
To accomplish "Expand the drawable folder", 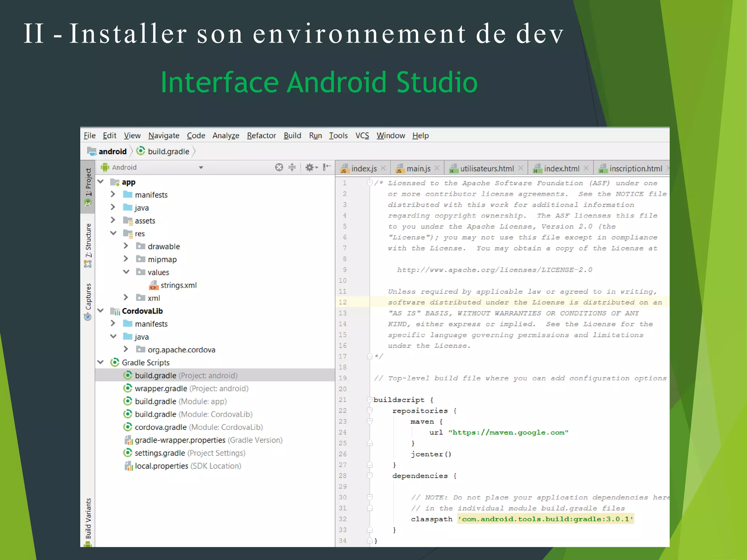I will [126, 246].
